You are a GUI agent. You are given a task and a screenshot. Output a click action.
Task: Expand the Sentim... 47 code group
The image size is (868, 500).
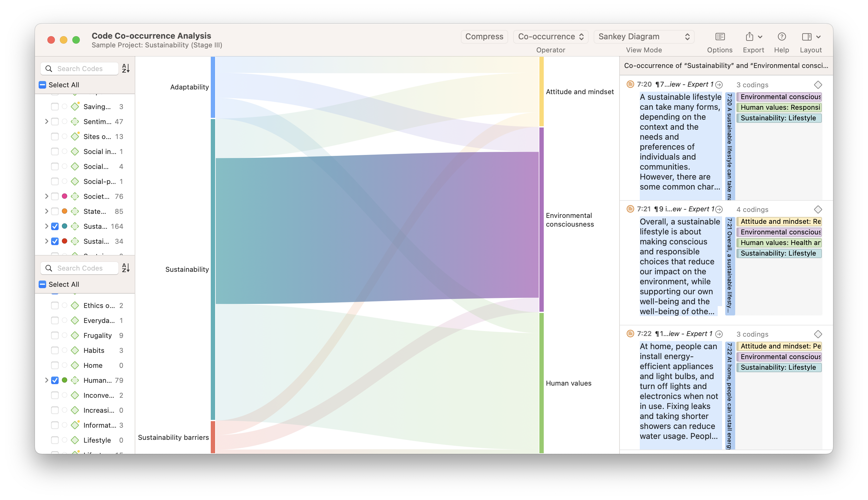pyautogui.click(x=46, y=122)
